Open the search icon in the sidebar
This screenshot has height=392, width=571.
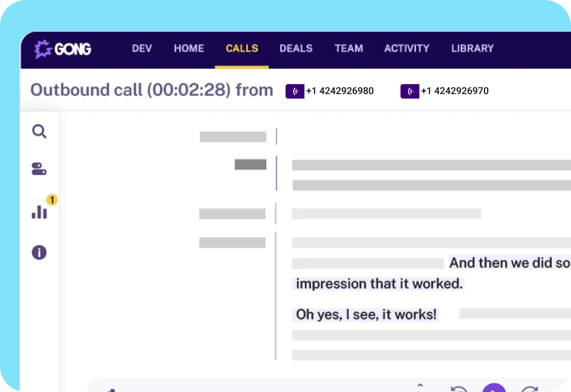pyautogui.click(x=39, y=131)
